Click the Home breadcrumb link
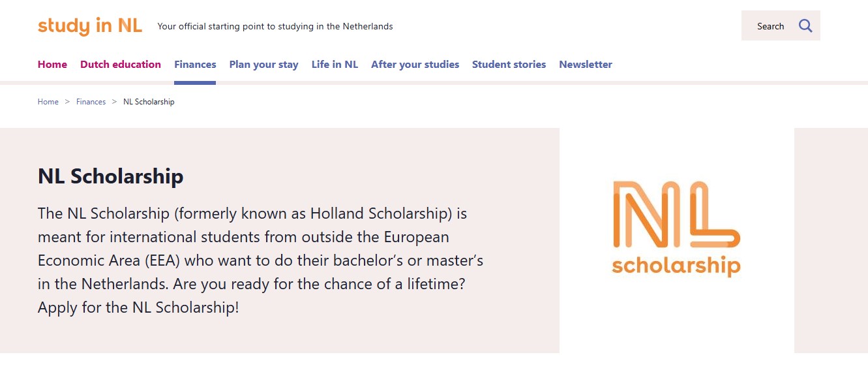 pos(48,102)
